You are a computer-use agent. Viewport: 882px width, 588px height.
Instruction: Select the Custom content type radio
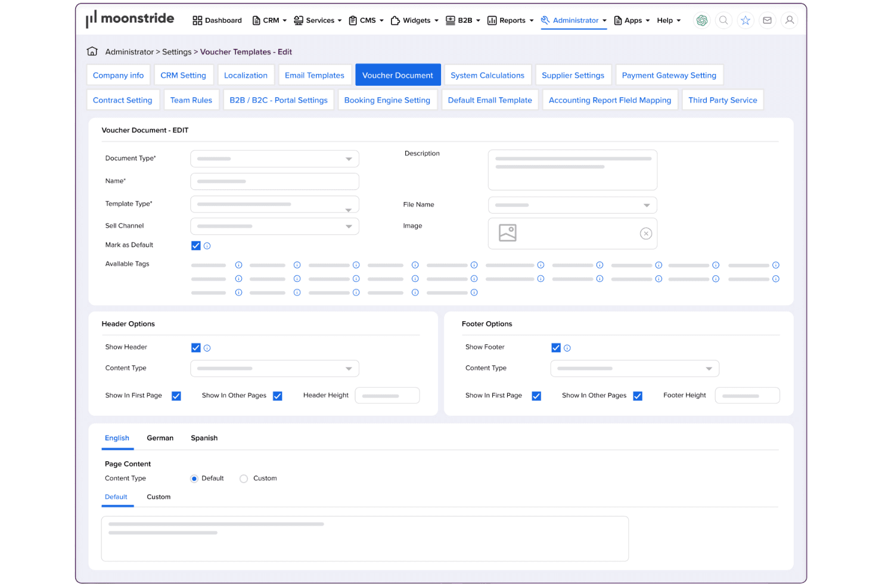[244, 479]
